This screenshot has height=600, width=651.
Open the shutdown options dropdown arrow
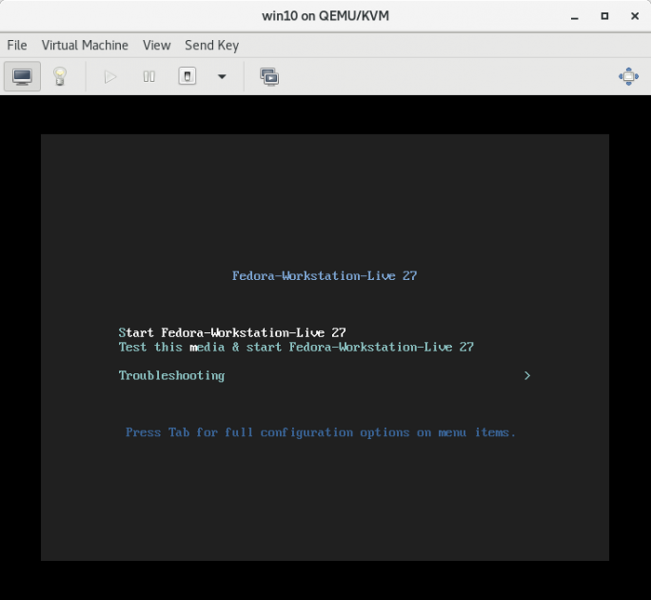(x=222, y=76)
